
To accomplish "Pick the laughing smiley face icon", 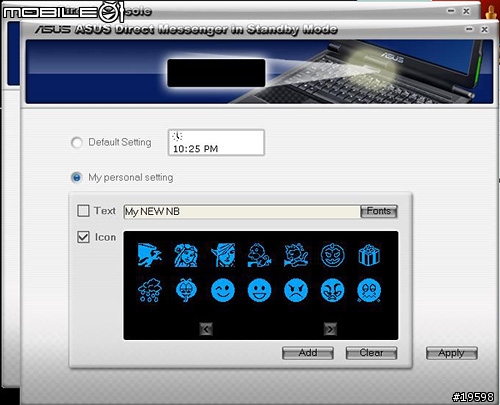I will point(259,290).
